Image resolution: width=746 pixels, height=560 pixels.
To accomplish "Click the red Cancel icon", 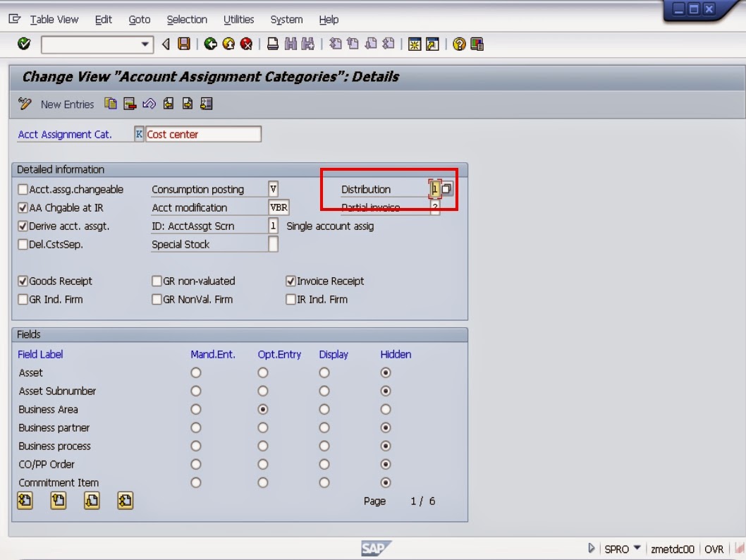I will (x=246, y=44).
